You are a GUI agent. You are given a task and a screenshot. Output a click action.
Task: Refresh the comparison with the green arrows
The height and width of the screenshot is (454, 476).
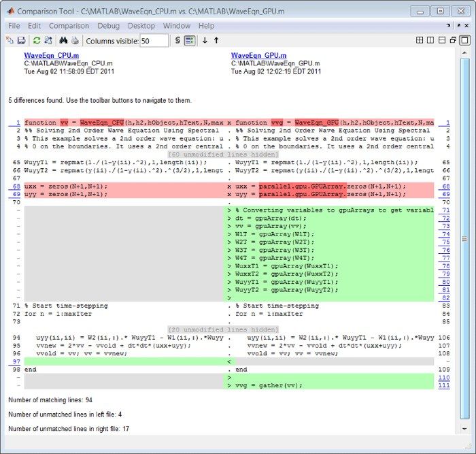pyautogui.click(x=37, y=41)
